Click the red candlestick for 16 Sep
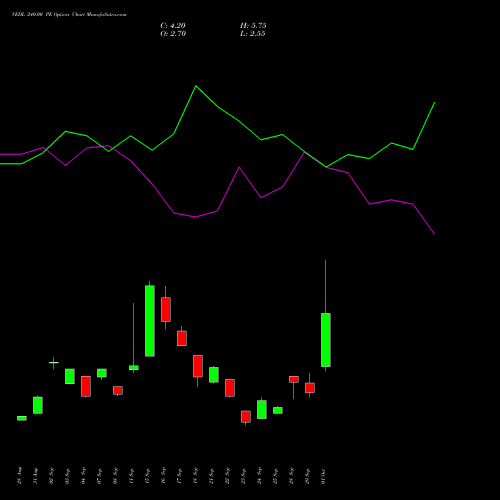500x500 pixels. click(166, 309)
